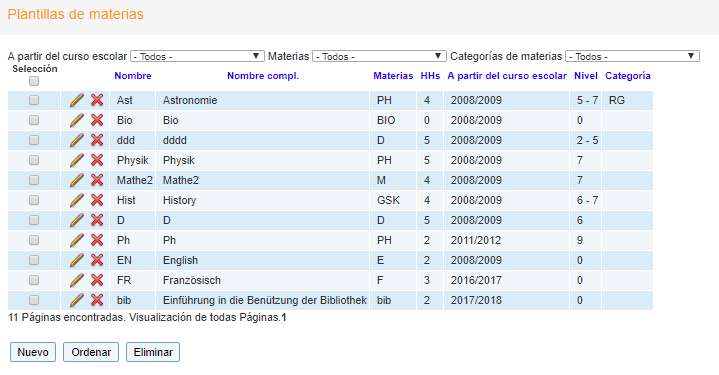Check the Französisch row checkbox
Screen dimensions: 719x375
(x=34, y=280)
